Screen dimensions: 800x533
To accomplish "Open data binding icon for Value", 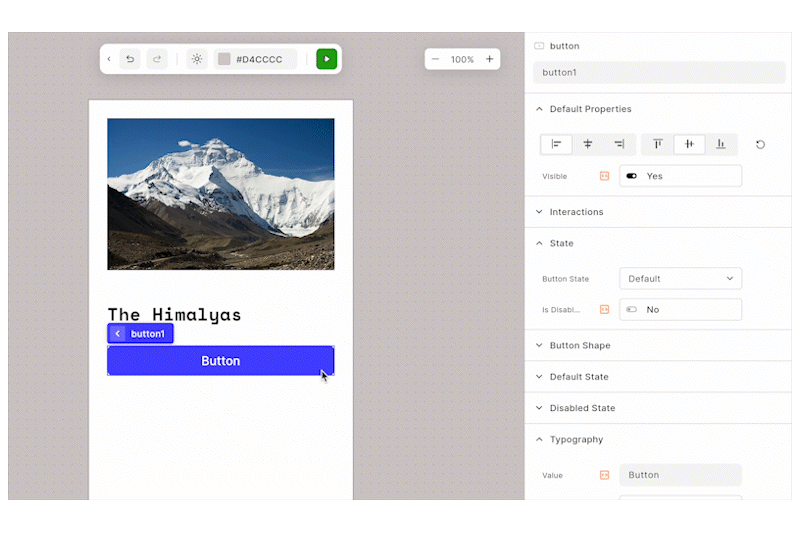I will [605, 475].
